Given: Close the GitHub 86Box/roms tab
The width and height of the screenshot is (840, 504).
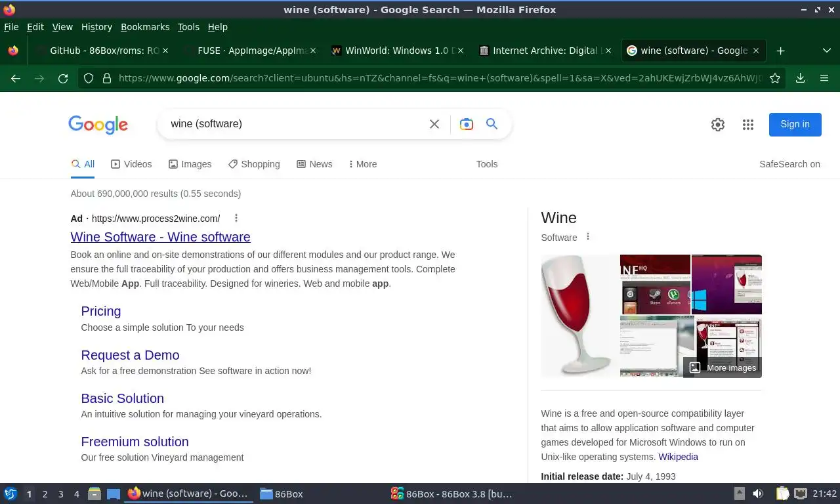Looking at the screenshot, I should coord(165,51).
